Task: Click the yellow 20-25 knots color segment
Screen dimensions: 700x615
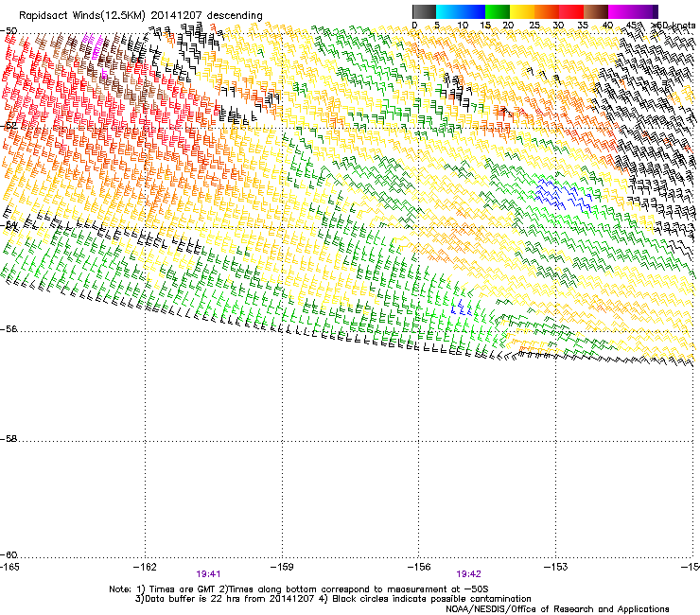Action: point(522,11)
